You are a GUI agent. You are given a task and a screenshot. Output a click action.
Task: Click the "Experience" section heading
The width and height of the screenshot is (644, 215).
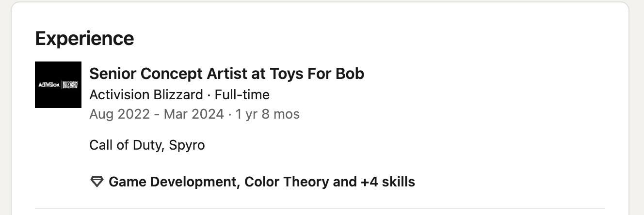(x=84, y=38)
